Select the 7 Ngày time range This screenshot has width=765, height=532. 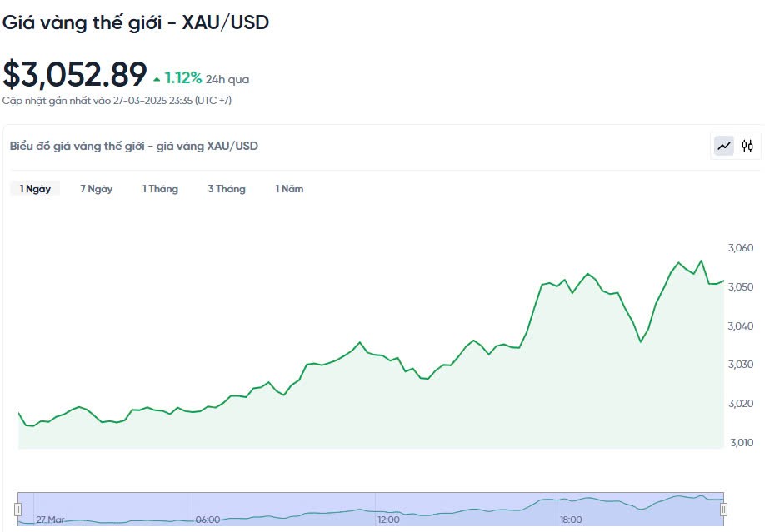pos(97,189)
